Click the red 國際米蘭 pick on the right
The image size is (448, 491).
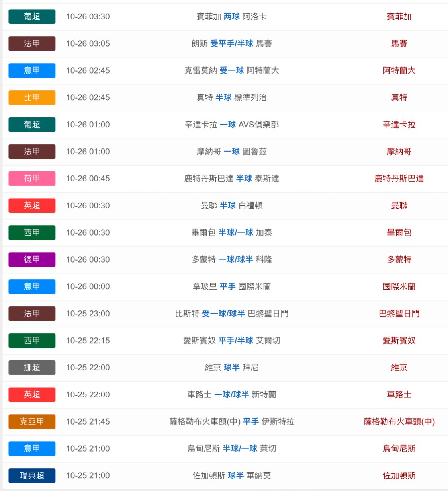click(399, 286)
